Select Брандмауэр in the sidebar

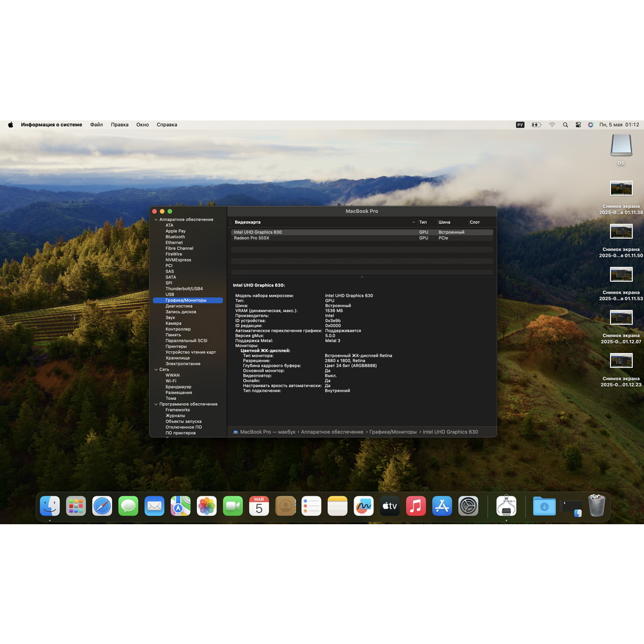tap(178, 387)
